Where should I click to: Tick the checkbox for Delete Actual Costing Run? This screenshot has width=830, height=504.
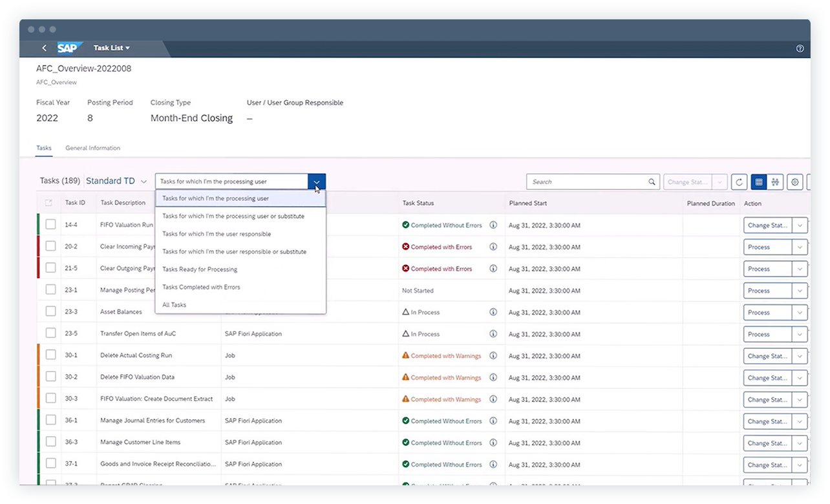[50, 355]
